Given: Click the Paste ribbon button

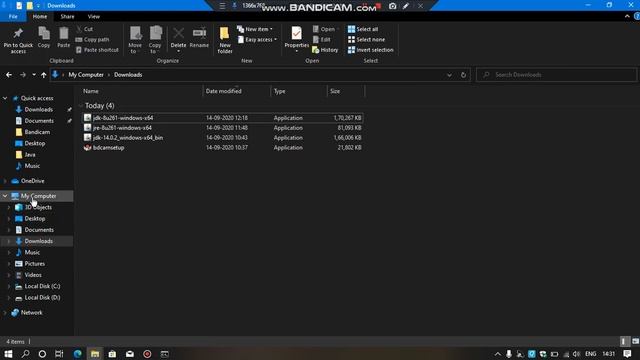Looking at the screenshot, I should 63,38.
